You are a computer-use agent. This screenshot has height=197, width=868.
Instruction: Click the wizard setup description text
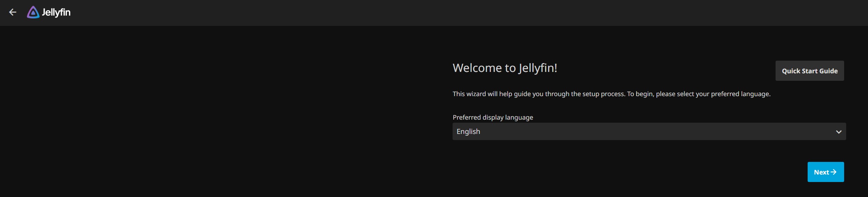click(612, 94)
